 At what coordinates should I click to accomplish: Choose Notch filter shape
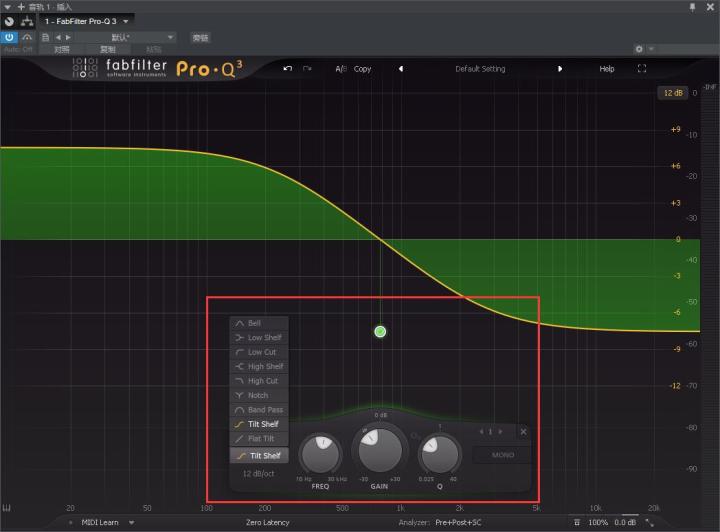tap(259, 395)
